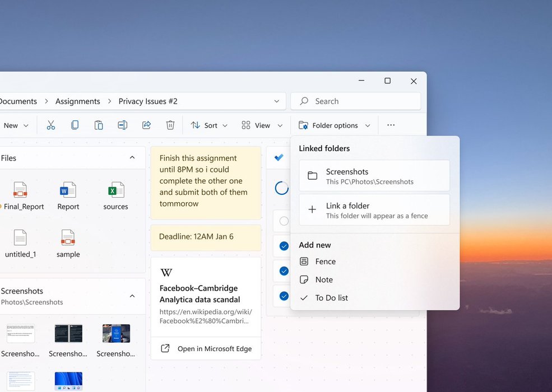The height and width of the screenshot is (392, 552).
Task: Open the three-dot more options menu
Action: (391, 125)
